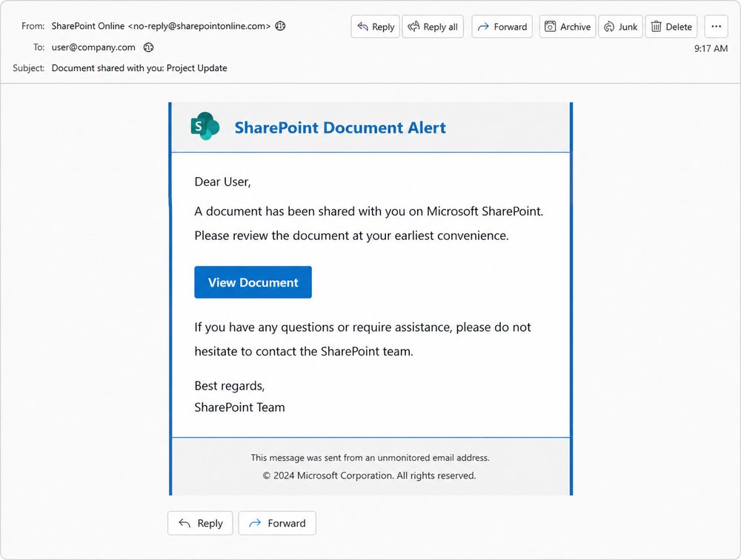Open the more actions ellipsis menu

pyautogui.click(x=716, y=27)
